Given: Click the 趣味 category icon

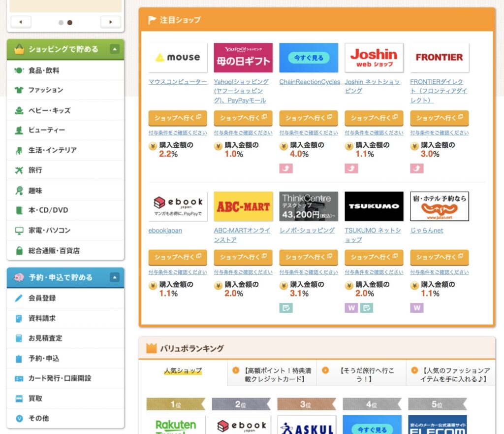Looking at the screenshot, I should click(x=19, y=191).
